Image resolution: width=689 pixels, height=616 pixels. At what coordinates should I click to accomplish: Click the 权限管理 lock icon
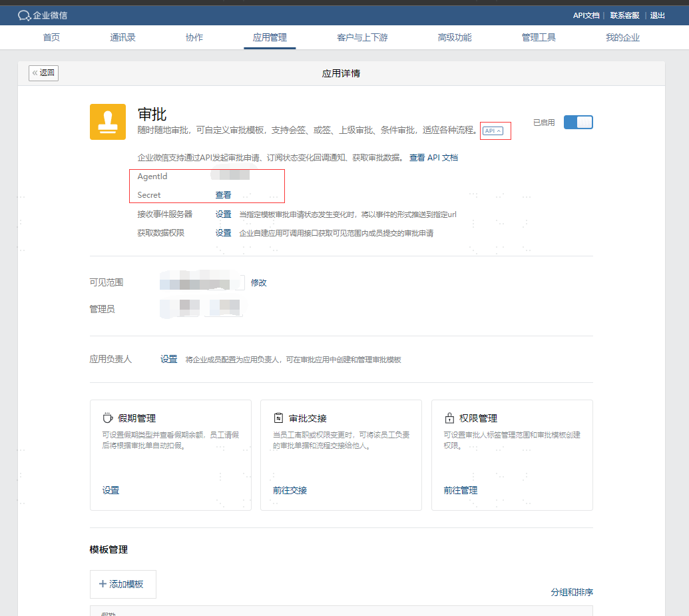click(449, 418)
